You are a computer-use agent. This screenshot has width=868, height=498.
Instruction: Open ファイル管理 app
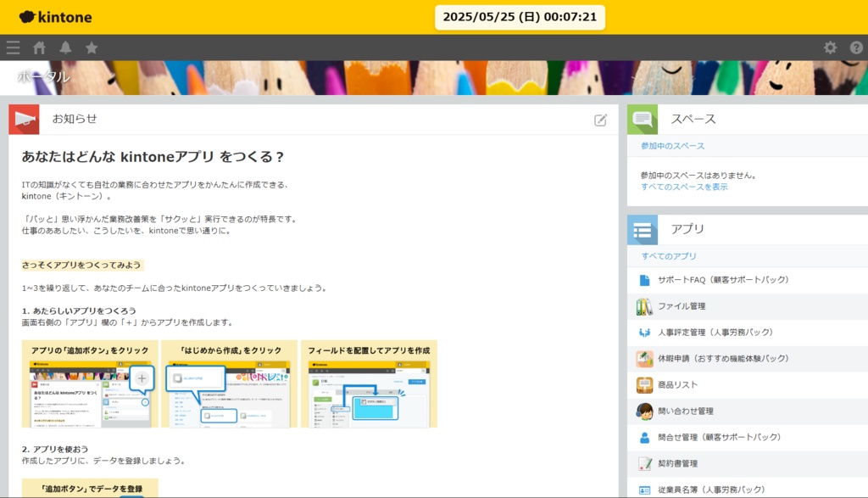point(682,306)
